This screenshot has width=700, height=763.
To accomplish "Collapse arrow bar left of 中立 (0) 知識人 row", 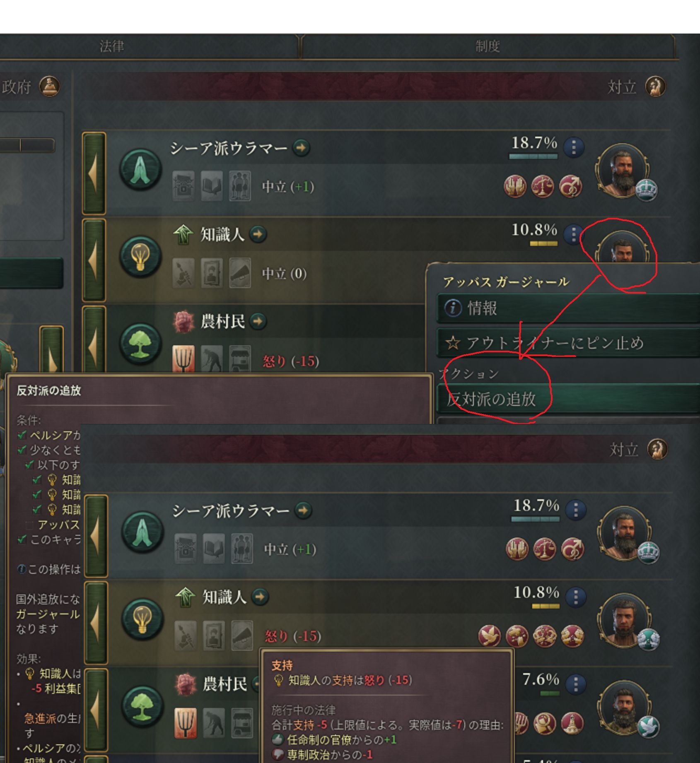I will [94, 261].
